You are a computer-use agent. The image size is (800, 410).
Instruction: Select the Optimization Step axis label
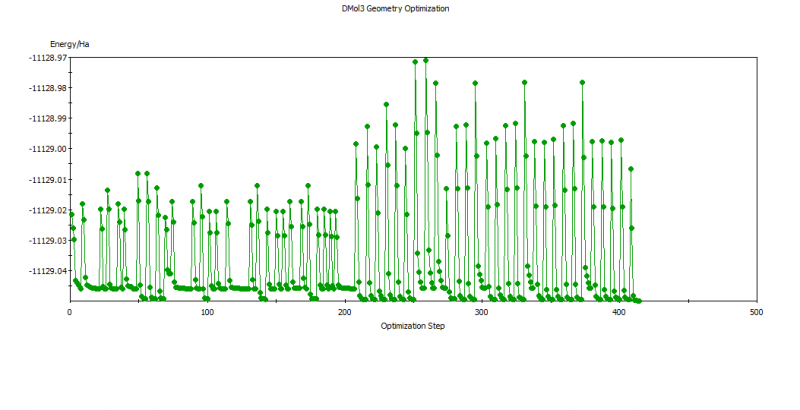click(x=413, y=326)
